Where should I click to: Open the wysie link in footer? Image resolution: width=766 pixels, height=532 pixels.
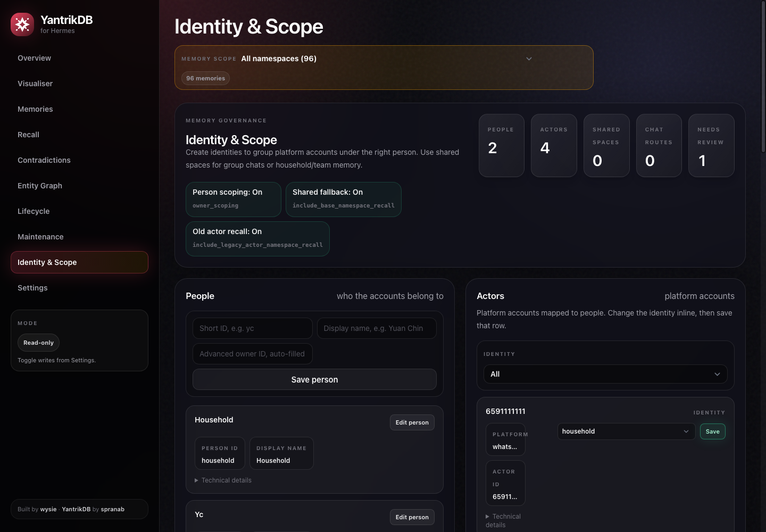48,509
